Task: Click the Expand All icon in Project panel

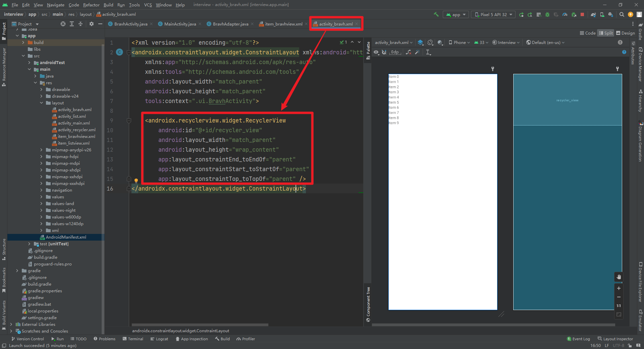Action: 72,24
